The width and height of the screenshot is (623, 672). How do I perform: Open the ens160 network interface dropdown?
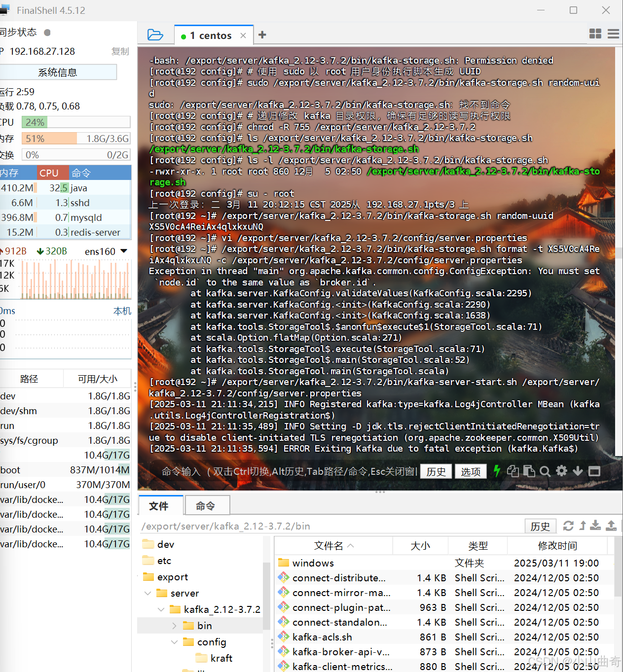tap(124, 251)
